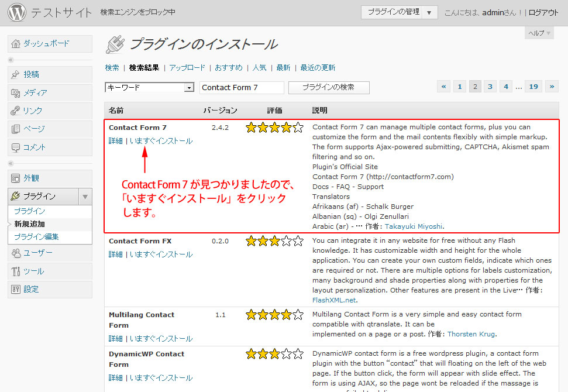Open the 最近の更新 tab
This screenshot has height=392, width=568.
[318, 68]
